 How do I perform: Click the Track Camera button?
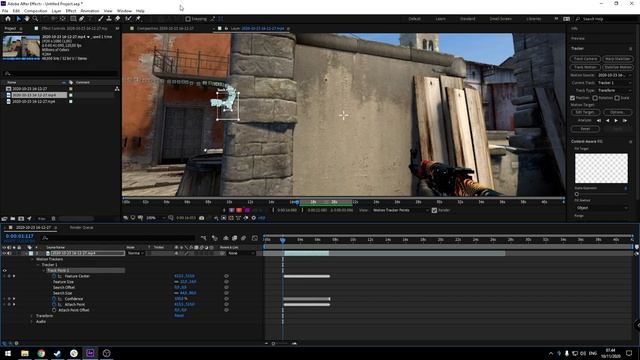click(x=585, y=59)
